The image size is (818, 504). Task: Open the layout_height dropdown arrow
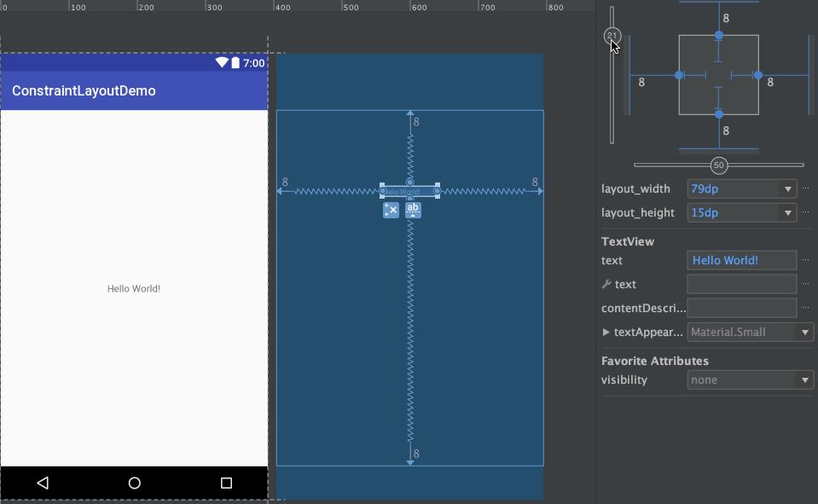click(788, 213)
